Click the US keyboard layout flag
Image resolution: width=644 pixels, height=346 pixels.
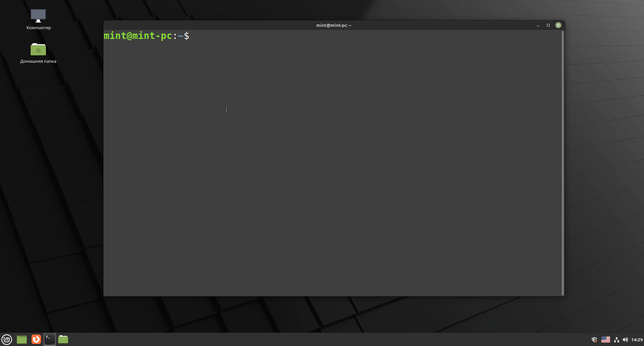click(x=606, y=340)
